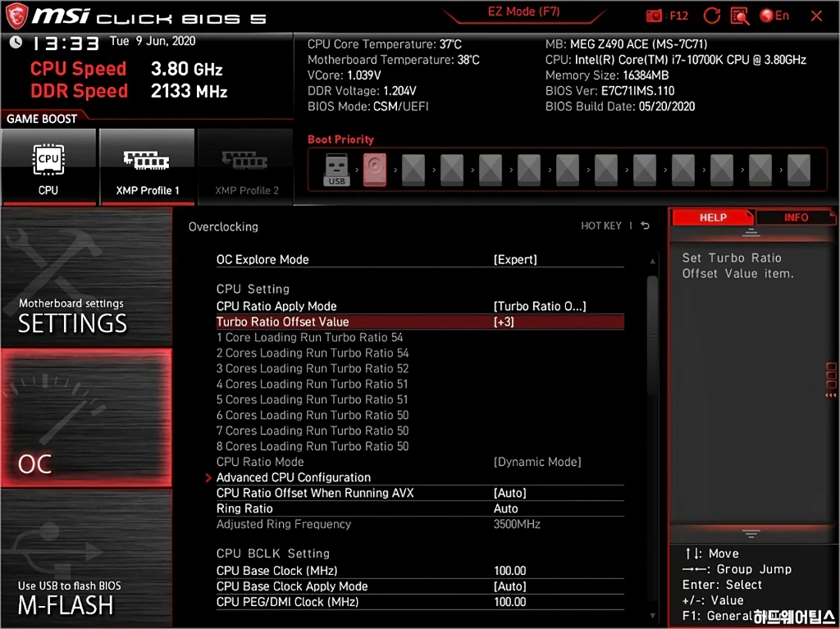Switch to the HELP tab
Screen dimensions: 840x629
point(713,217)
